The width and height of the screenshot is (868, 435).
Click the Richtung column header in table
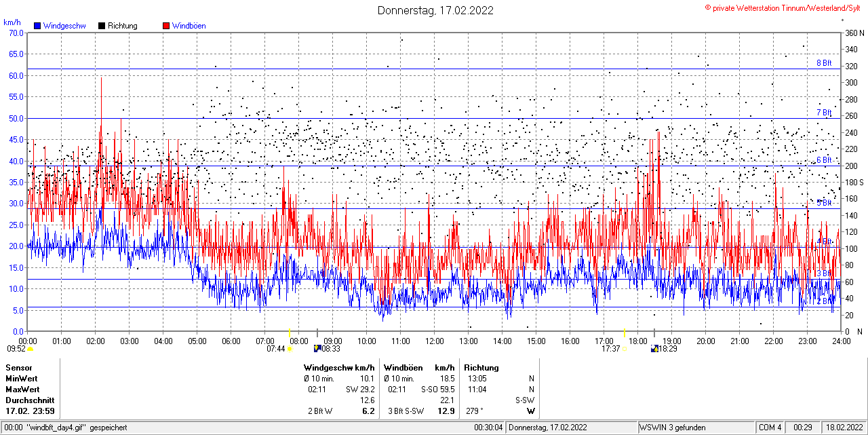pyautogui.click(x=481, y=368)
